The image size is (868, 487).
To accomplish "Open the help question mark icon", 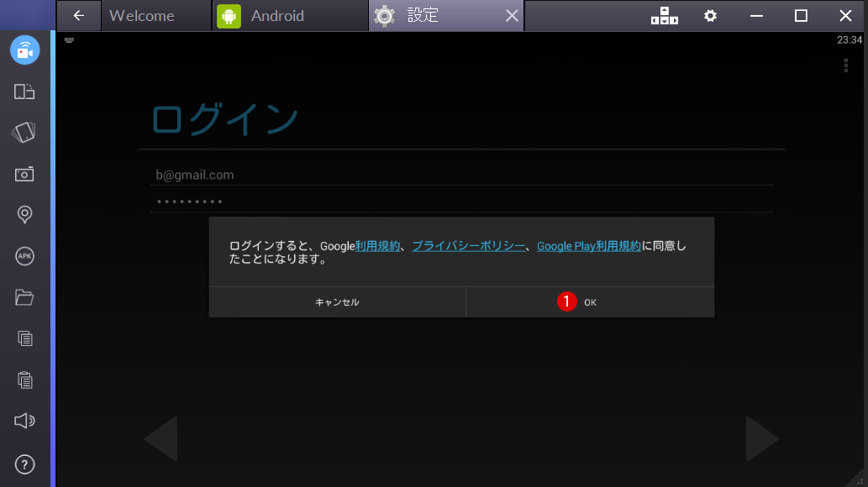I will click(24, 464).
